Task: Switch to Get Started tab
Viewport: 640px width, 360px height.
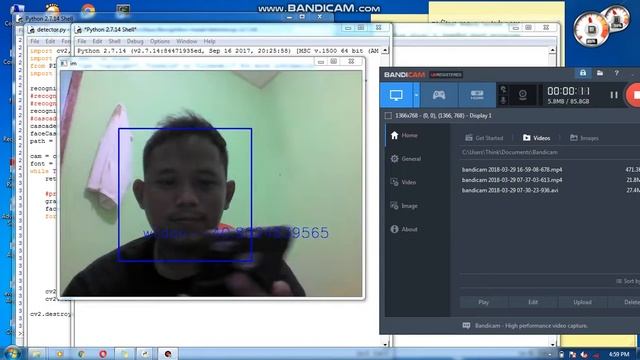Action: point(484,138)
